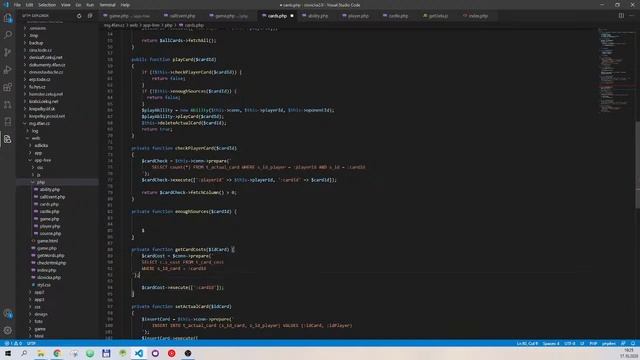This screenshot has width=640, height=360.
Task: Open the Source Control view
Action: point(8,52)
